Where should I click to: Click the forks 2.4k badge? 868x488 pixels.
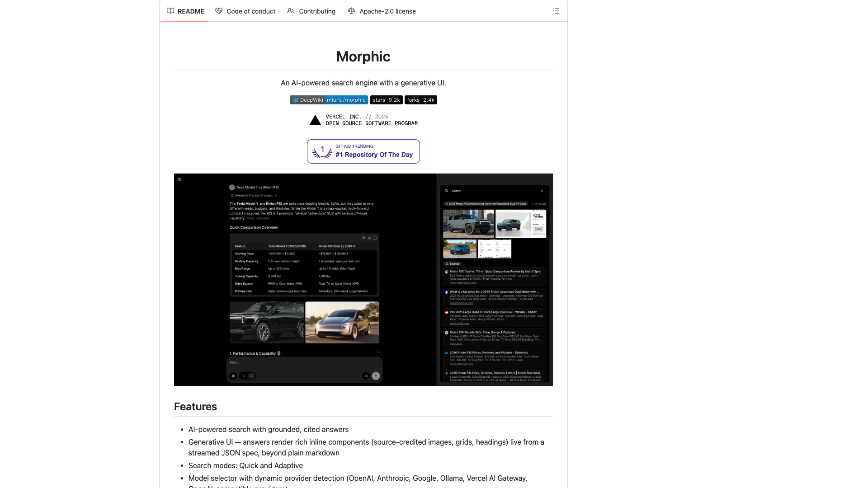point(421,100)
